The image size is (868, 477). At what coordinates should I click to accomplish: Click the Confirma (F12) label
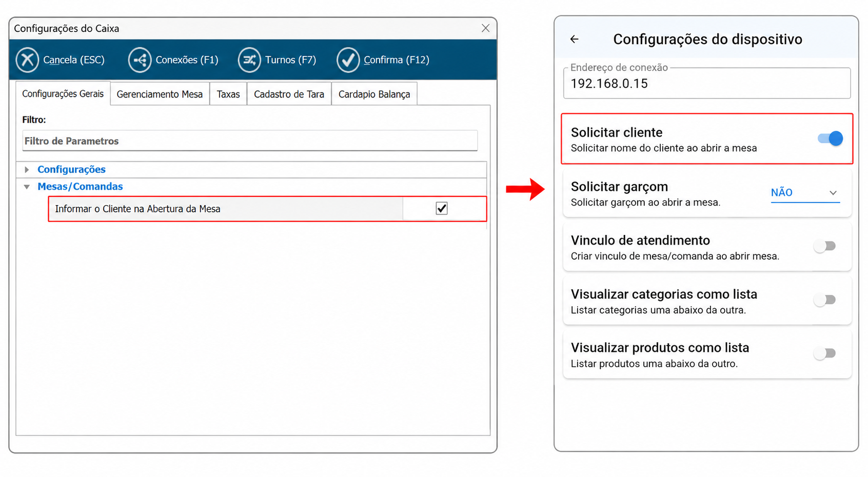(x=397, y=60)
